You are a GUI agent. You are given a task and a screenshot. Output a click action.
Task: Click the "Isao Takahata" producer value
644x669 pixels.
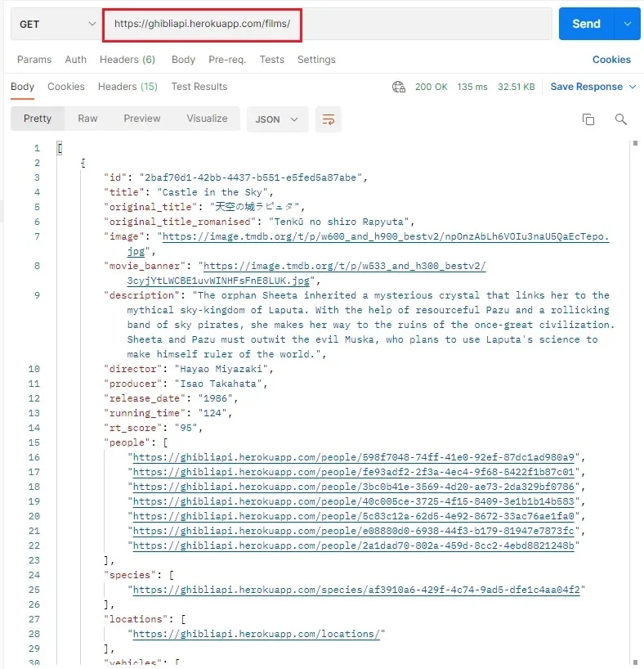pyautogui.click(x=218, y=384)
